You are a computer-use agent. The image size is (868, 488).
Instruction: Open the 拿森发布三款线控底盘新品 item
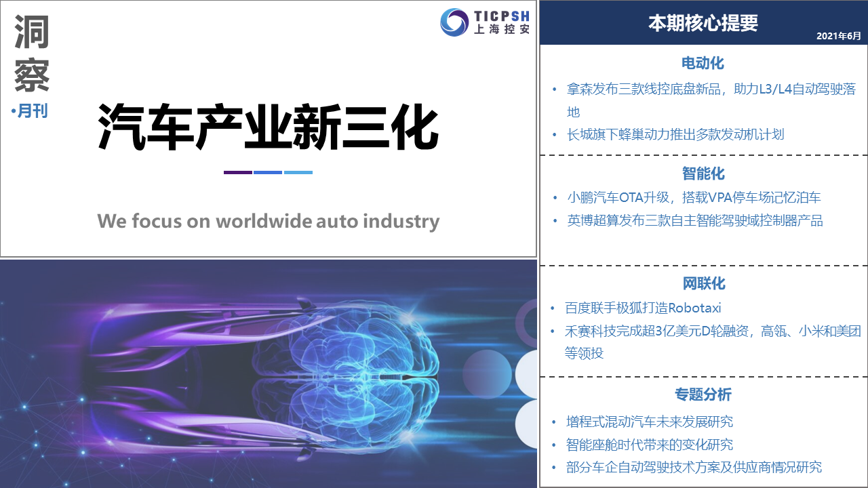(x=711, y=89)
